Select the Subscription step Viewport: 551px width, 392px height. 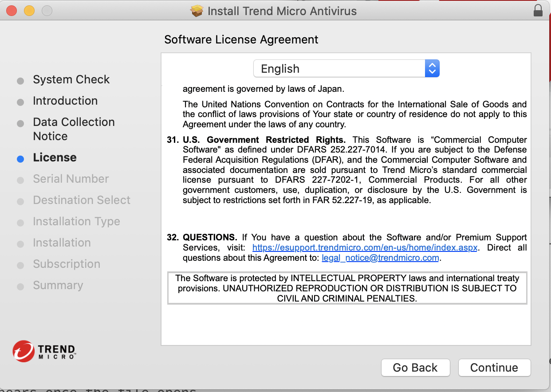[67, 264]
